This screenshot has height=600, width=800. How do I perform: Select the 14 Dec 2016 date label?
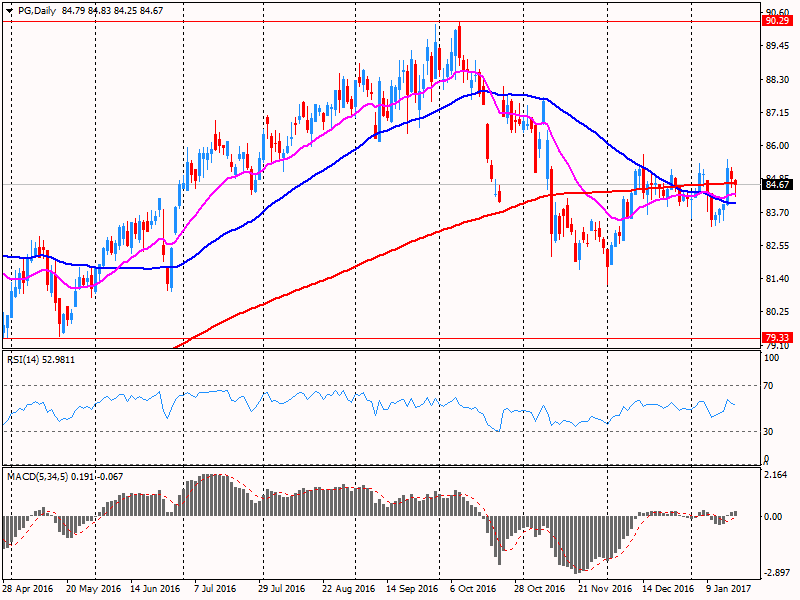[668, 588]
